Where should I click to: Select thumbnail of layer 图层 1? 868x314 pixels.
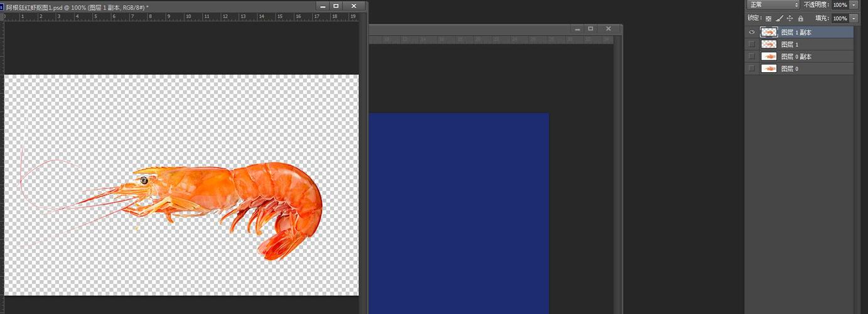click(769, 44)
